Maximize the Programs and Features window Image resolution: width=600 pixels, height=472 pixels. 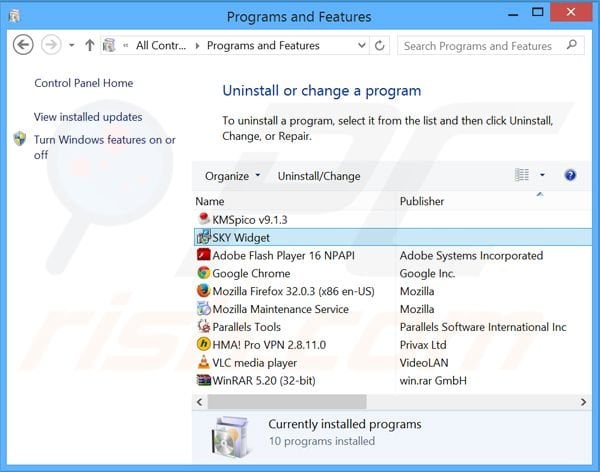point(538,12)
